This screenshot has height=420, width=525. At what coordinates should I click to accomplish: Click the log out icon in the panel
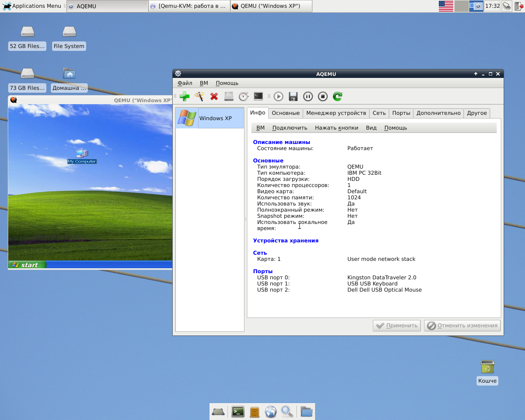[x=519, y=6]
